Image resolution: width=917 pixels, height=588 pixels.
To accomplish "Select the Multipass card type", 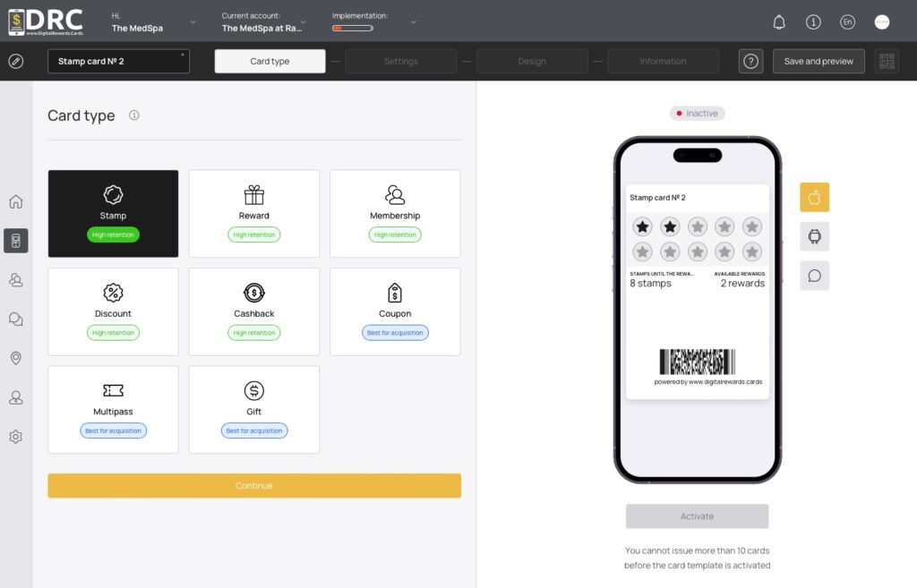I will click(x=113, y=410).
